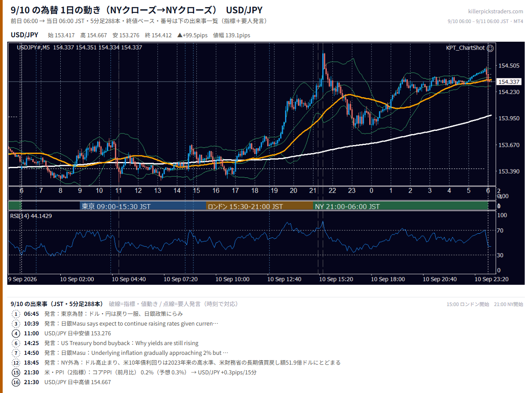Screen dimensions: 532x393
Task: Click the 154.337 current price tag
Action: [509, 82]
